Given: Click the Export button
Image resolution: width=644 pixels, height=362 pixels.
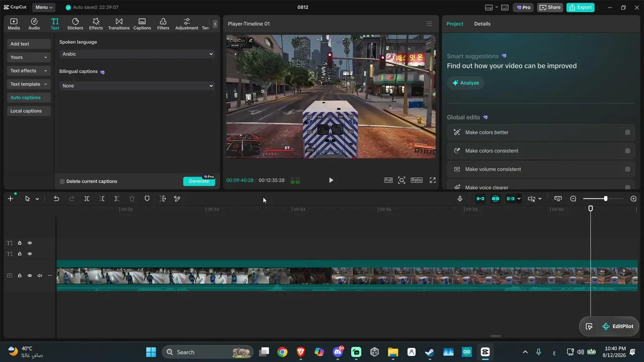Looking at the screenshot, I should coord(580,8).
